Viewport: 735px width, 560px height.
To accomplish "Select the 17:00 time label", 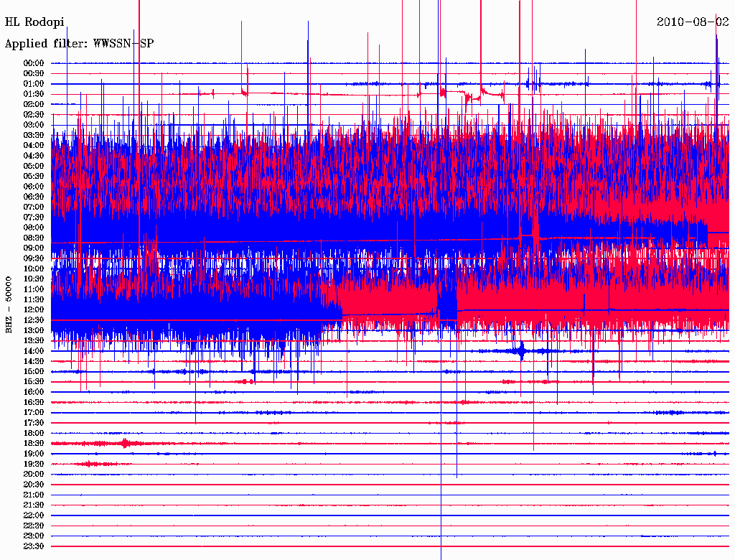I will 34,413.
